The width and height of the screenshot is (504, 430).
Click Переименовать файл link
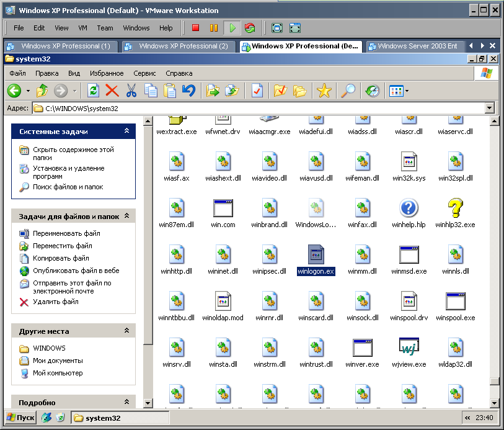pos(66,233)
